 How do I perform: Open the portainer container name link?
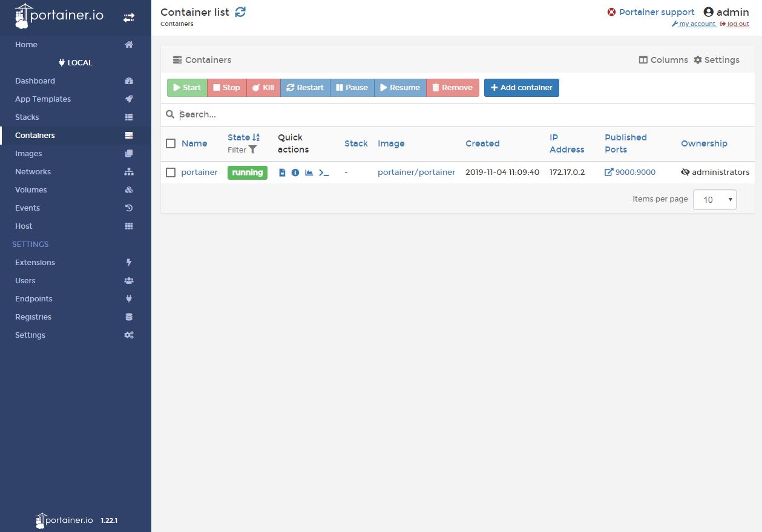[199, 172]
